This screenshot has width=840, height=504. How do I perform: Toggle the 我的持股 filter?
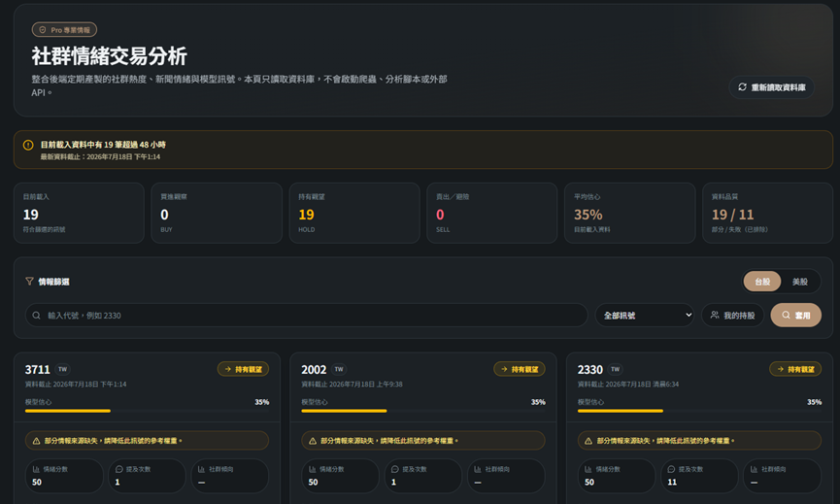click(732, 316)
